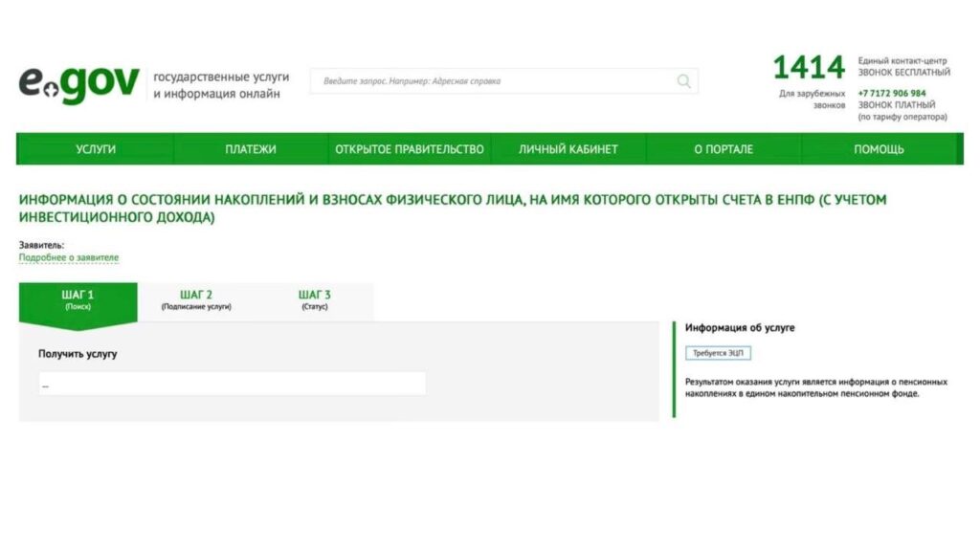Screen dimensions: 980x551
Task: Follow the Подробнее о заявителе link
Action: pos(69,257)
